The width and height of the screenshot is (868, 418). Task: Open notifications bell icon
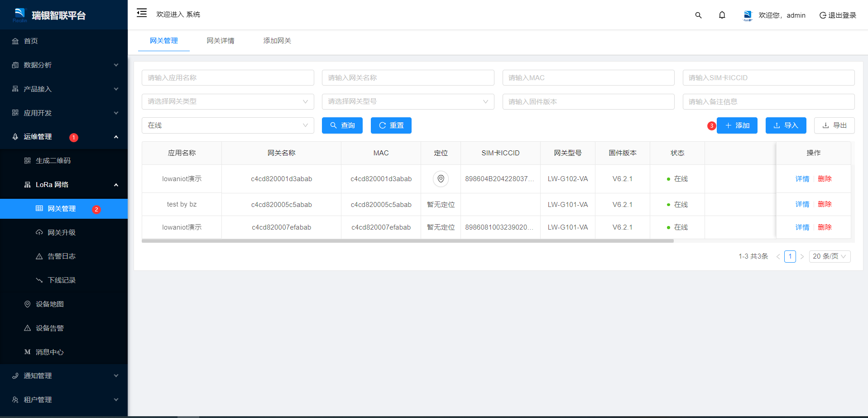click(x=722, y=15)
